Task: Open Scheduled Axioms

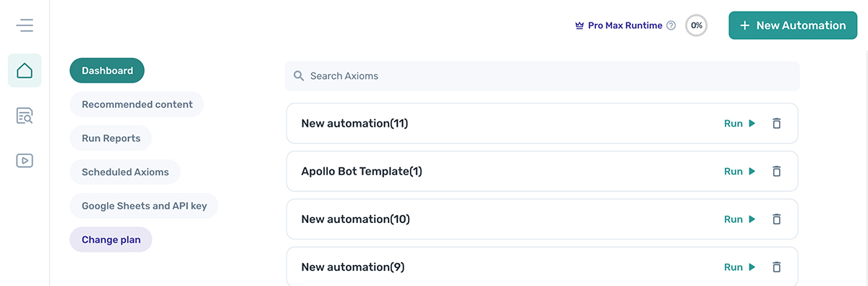Action: 125,172
